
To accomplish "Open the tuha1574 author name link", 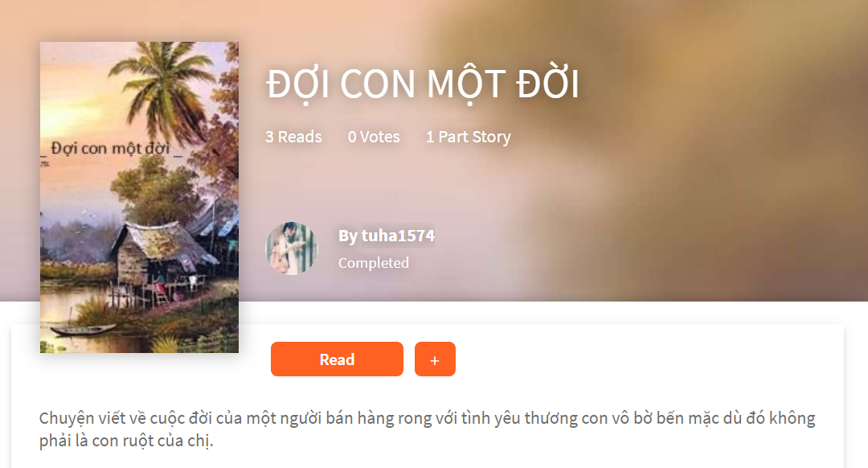I will coord(398,236).
